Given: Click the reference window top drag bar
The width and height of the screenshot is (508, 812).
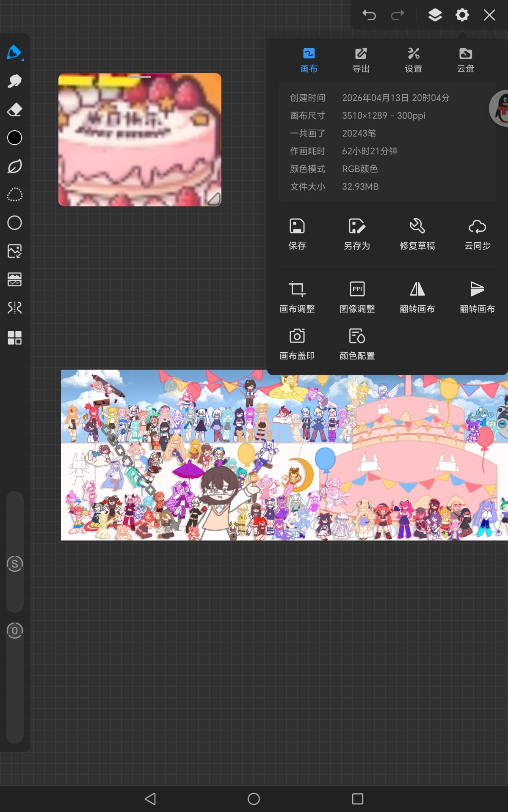Looking at the screenshot, I should [140, 77].
